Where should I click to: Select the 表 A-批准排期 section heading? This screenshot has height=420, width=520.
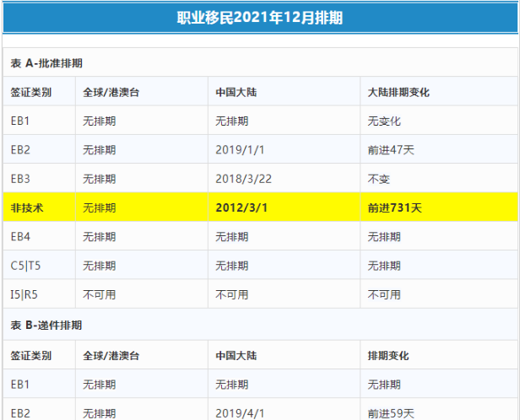point(46,63)
